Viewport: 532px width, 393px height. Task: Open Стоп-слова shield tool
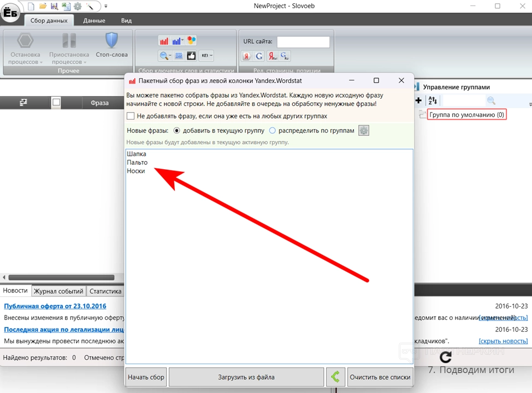coord(111,45)
